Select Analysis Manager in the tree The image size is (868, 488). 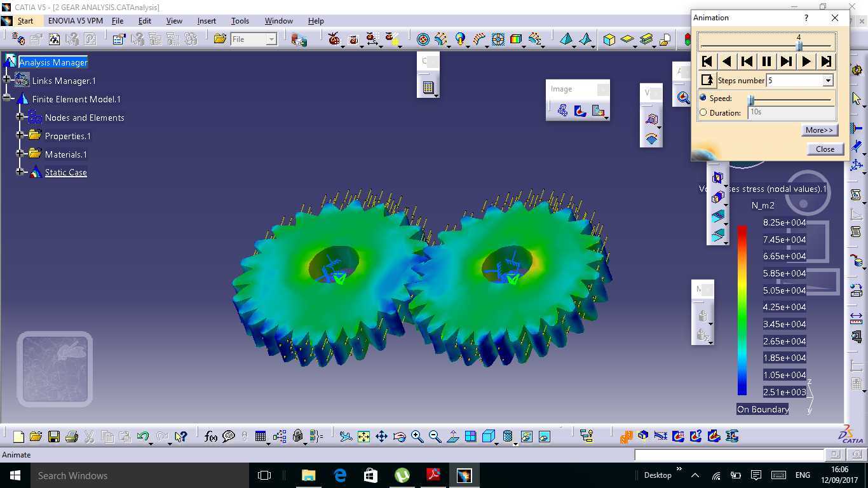tap(53, 62)
